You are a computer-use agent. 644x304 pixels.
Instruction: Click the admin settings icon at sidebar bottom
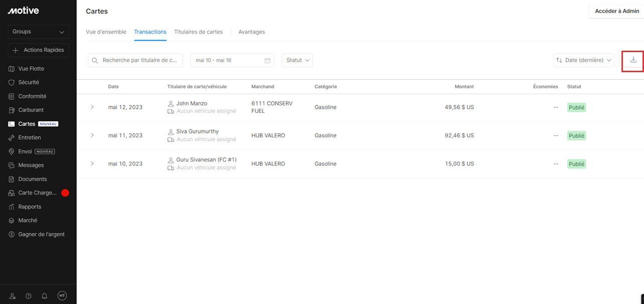(x=13, y=296)
